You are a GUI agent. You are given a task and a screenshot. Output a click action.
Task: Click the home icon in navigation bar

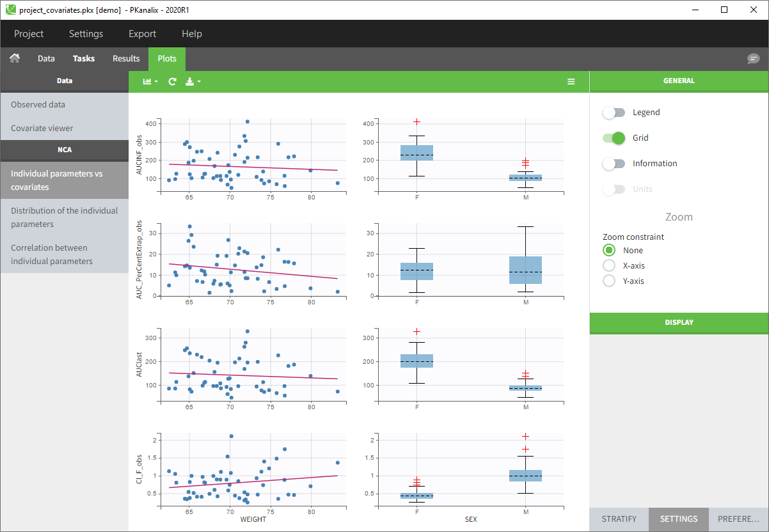pyautogui.click(x=14, y=58)
